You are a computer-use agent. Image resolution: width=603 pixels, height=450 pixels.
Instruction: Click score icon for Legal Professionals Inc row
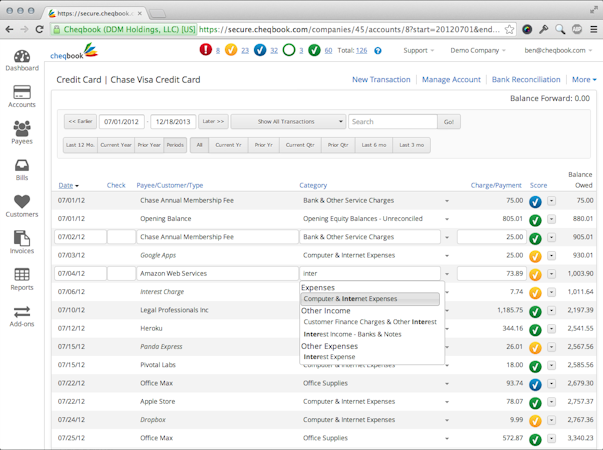pyautogui.click(x=535, y=311)
